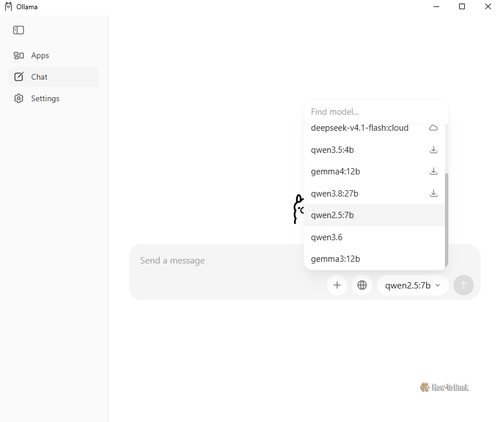Select deepseek-v4.1-flash:cloud from model list
This screenshot has width=500, height=422.
pyautogui.click(x=375, y=128)
